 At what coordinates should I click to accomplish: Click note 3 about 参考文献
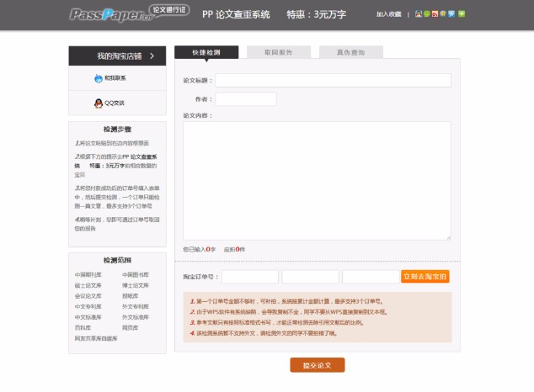point(276,323)
